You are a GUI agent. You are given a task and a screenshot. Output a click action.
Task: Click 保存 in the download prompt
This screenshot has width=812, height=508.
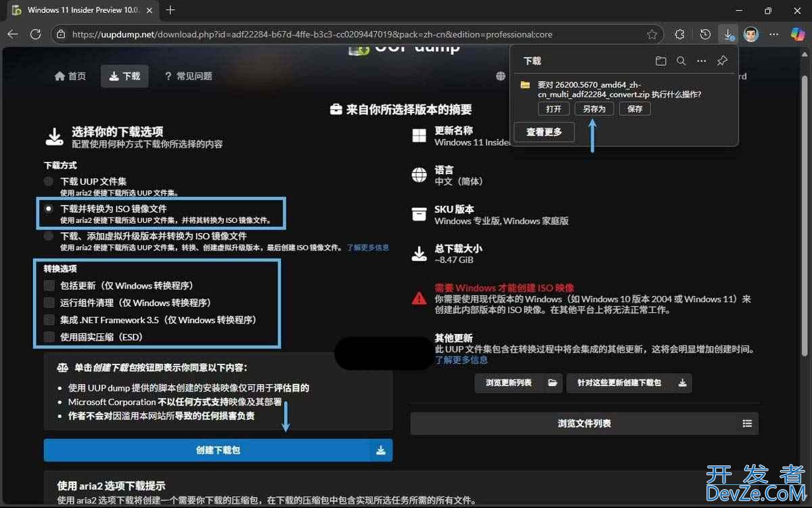coord(635,108)
